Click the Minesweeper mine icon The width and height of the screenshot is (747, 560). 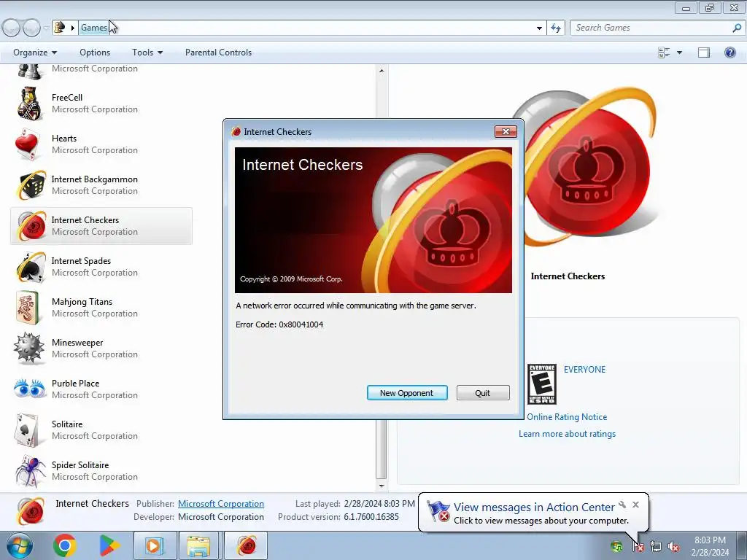[x=28, y=349]
